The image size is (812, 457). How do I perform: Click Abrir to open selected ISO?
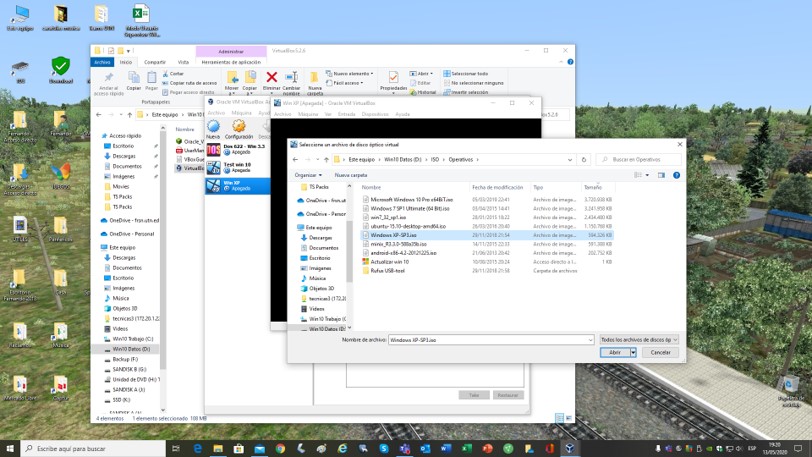[615, 352]
